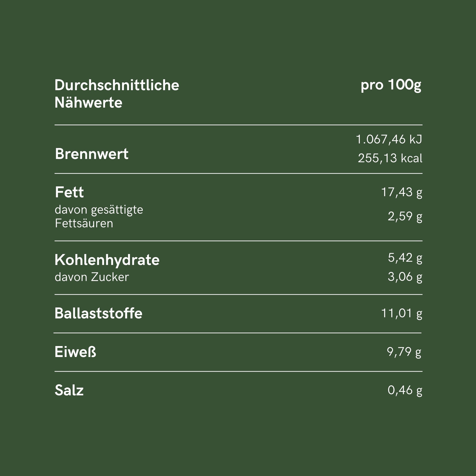Select the Salz row label
Image resolution: width=476 pixels, height=476 pixels.
[69, 390]
